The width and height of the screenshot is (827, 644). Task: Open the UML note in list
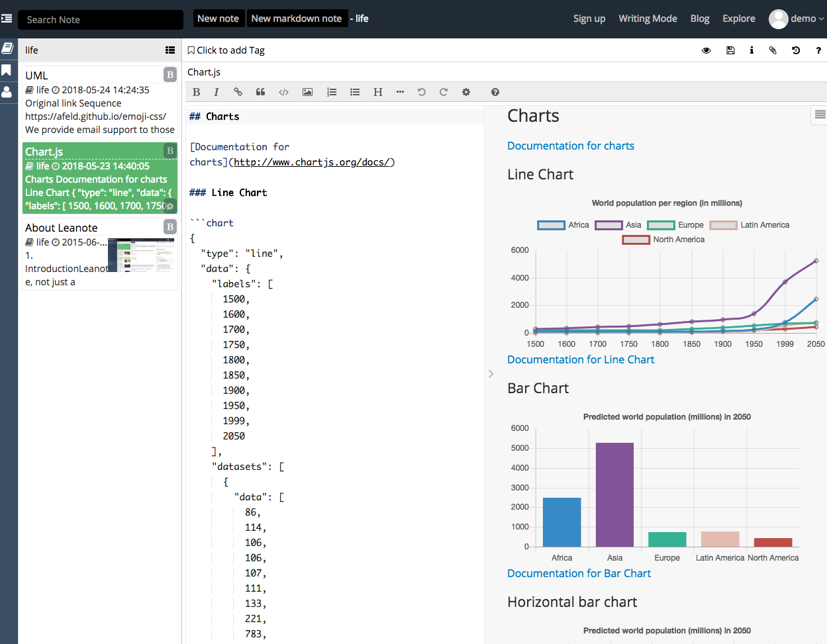[x=100, y=101]
